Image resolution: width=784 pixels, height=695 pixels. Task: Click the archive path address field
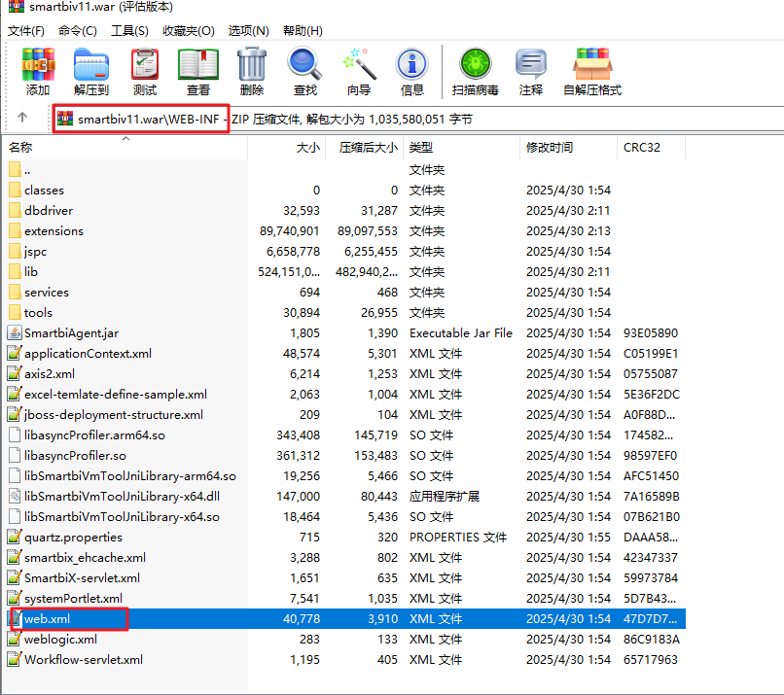pyautogui.click(x=418, y=119)
